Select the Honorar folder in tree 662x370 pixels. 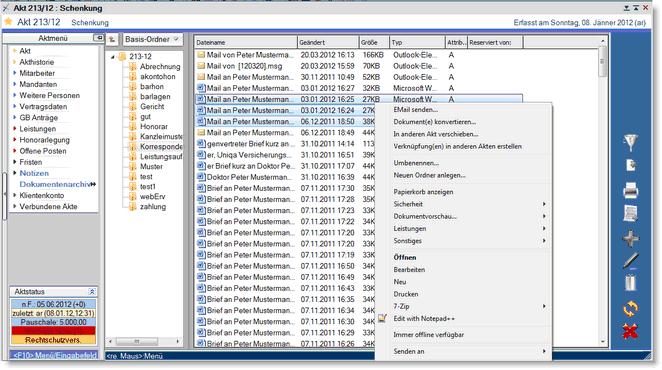click(x=154, y=127)
